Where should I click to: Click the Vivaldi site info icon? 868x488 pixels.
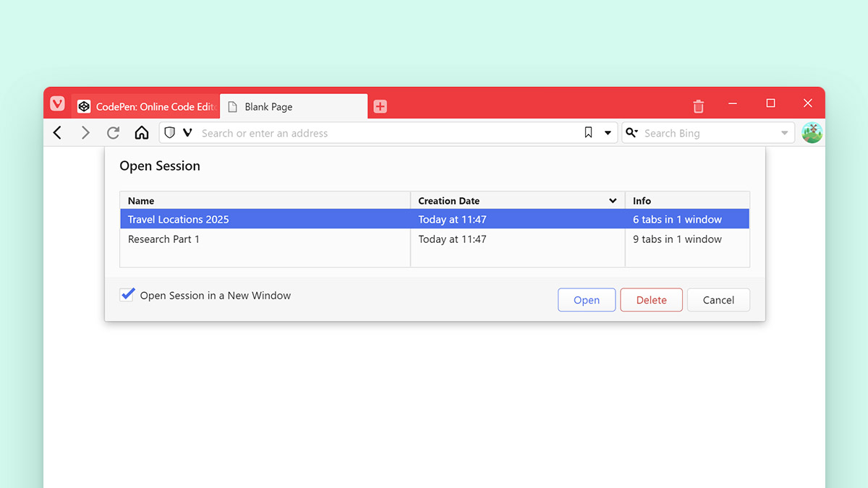pos(187,133)
